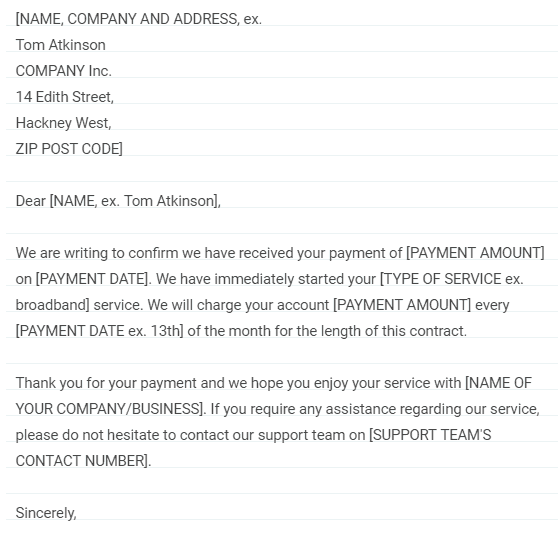Click the [NAME OF placeholder start

[499, 383]
